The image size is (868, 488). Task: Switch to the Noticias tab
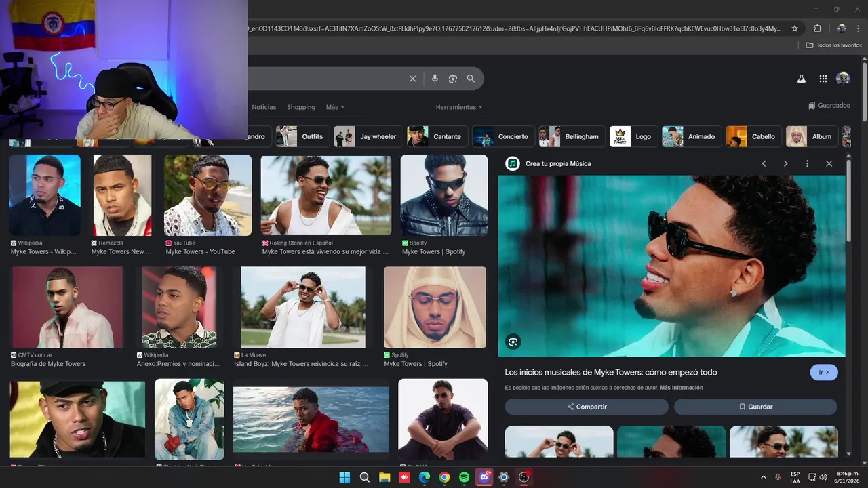pos(264,107)
